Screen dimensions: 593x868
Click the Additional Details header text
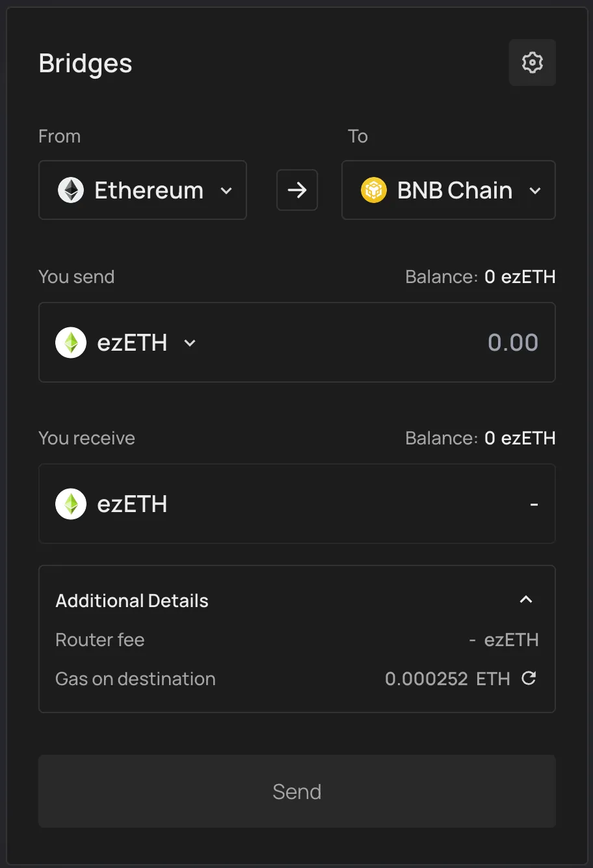point(132,601)
